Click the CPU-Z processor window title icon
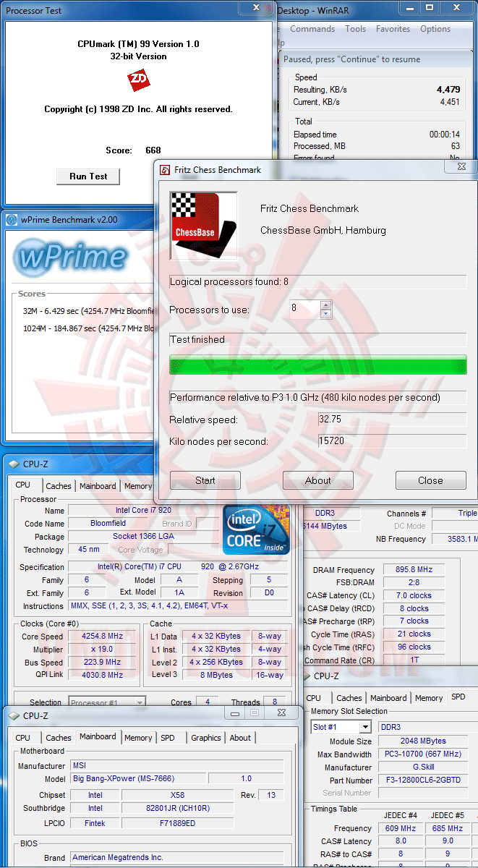Viewport: 478px width, 868px height. (x=13, y=464)
